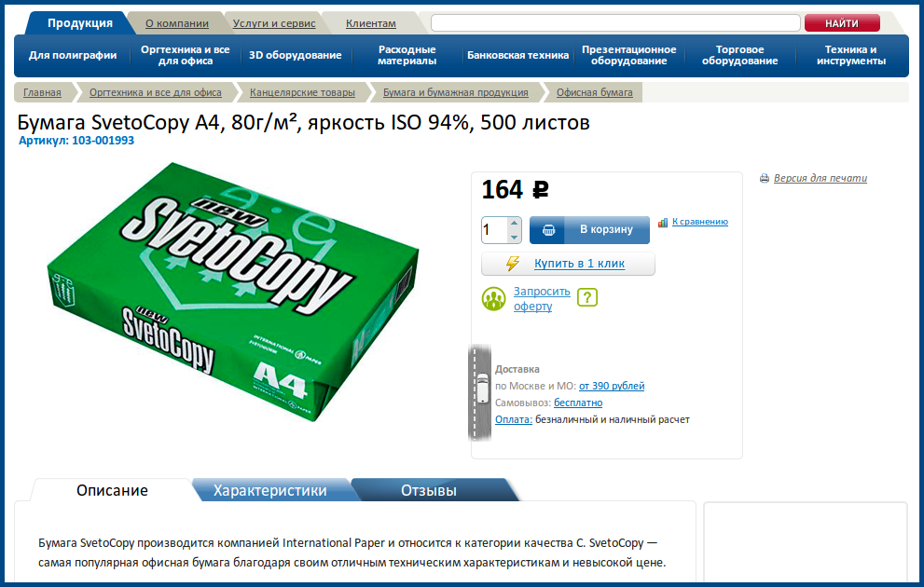Increase quantity with the up arrow

[x=515, y=223]
